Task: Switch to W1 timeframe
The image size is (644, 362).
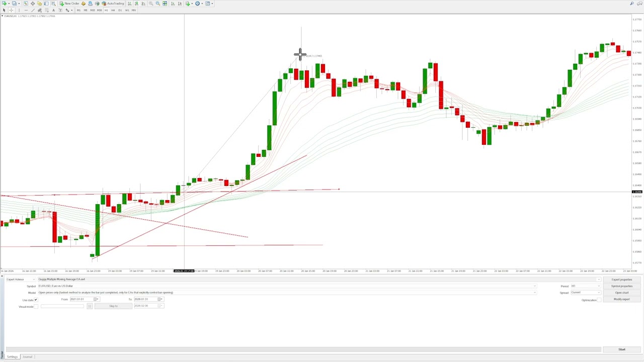Action: pos(127,10)
